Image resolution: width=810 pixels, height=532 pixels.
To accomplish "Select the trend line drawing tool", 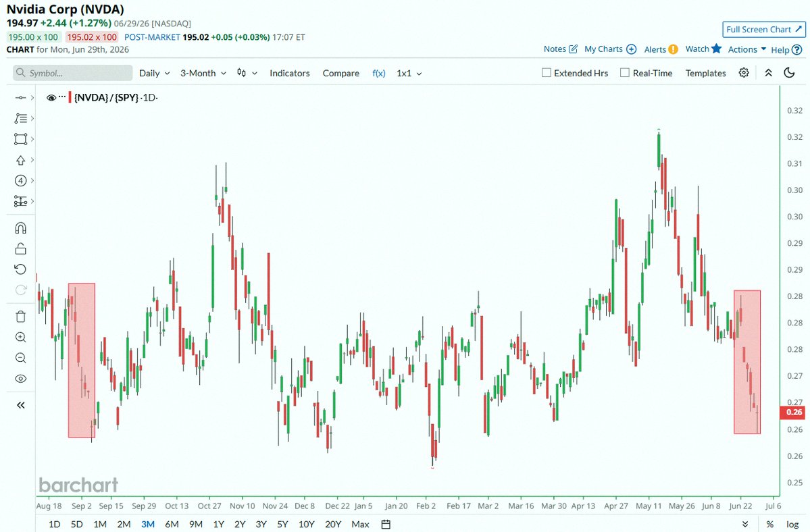I will 21,97.
